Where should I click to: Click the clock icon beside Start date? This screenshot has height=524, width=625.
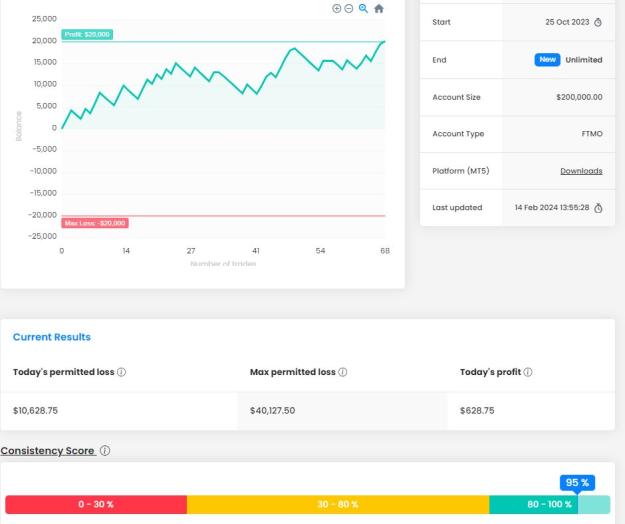598,22
